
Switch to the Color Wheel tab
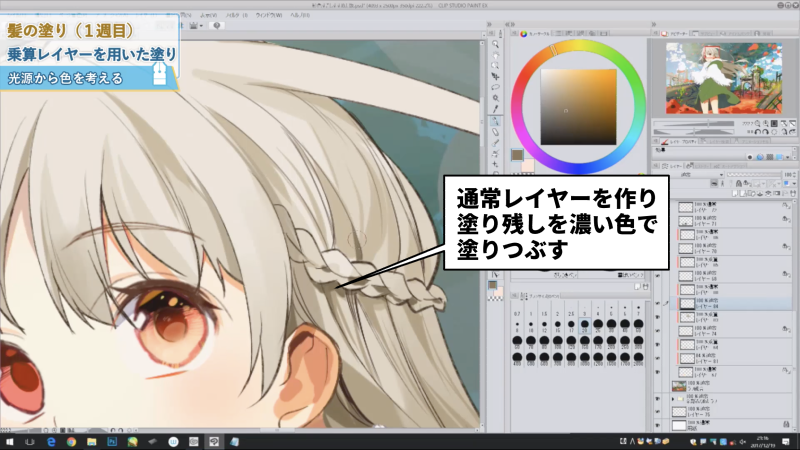tap(534, 34)
